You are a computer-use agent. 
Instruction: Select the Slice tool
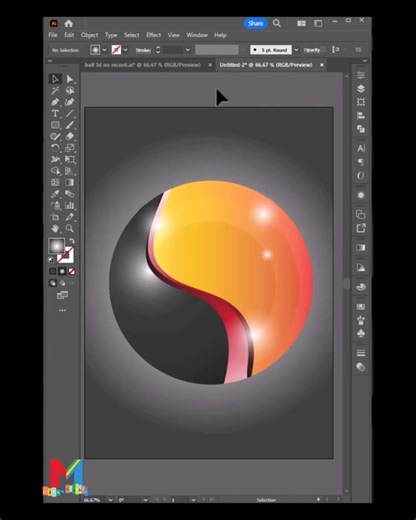[x=69, y=217]
